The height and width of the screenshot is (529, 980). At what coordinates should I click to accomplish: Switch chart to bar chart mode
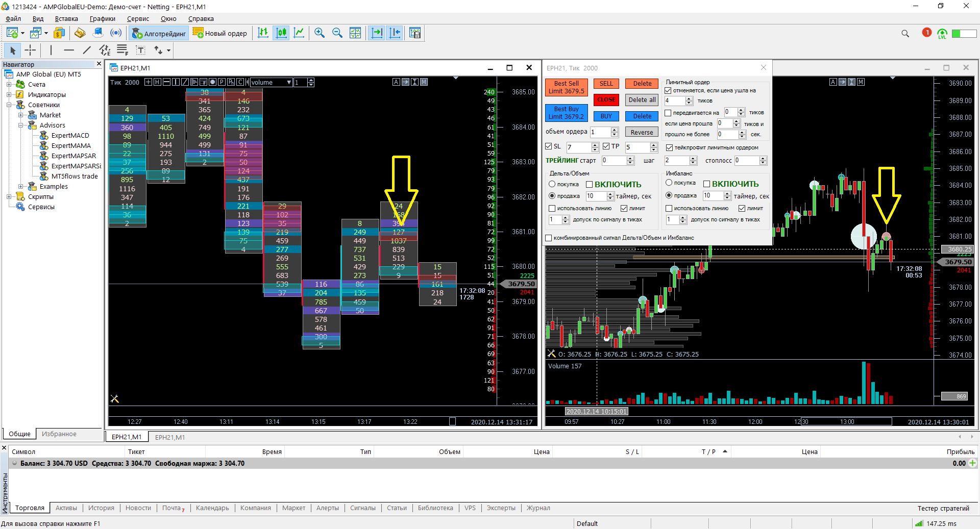tap(263, 33)
